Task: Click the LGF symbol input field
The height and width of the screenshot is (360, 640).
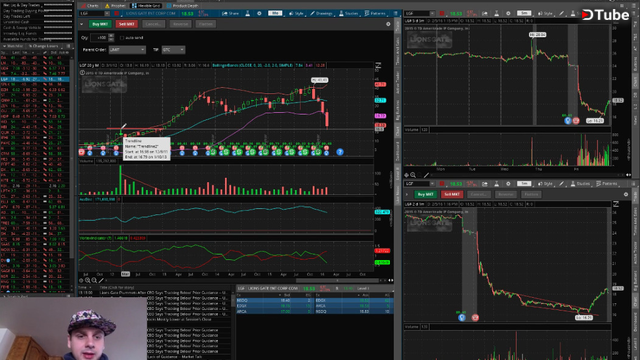Action: coord(92,13)
